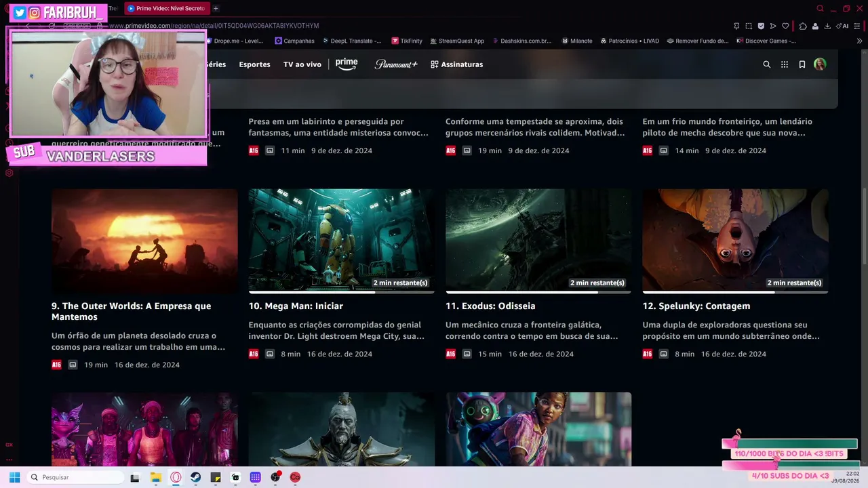Show more bookmarks with the double chevron
Screen dimensions: 868x488
pos(860,41)
